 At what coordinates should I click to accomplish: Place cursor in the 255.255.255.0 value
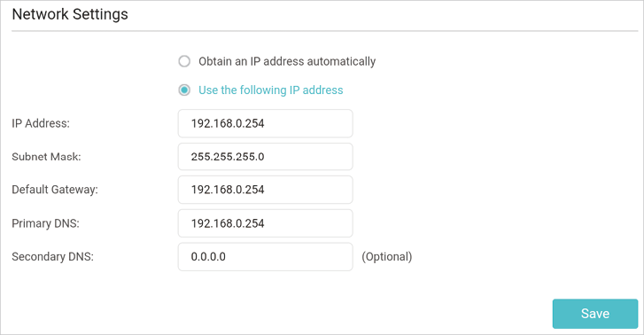228,157
